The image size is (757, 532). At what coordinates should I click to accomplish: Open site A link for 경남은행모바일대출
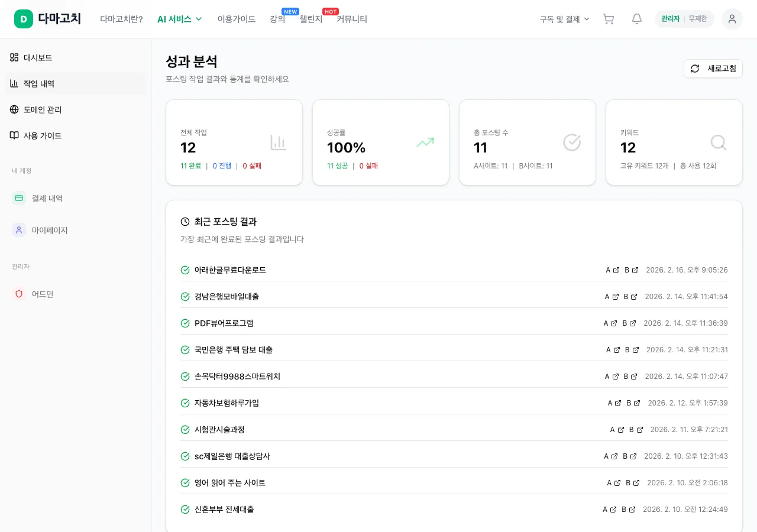tap(612, 297)
